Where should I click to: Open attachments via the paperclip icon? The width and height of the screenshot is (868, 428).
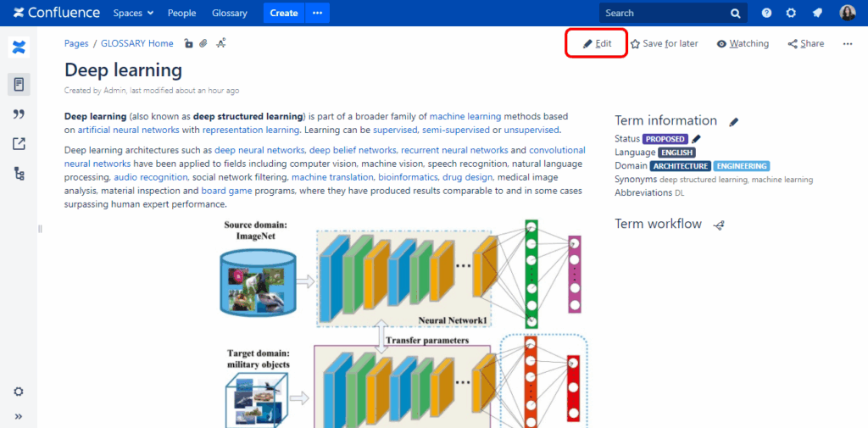point(203,43)
